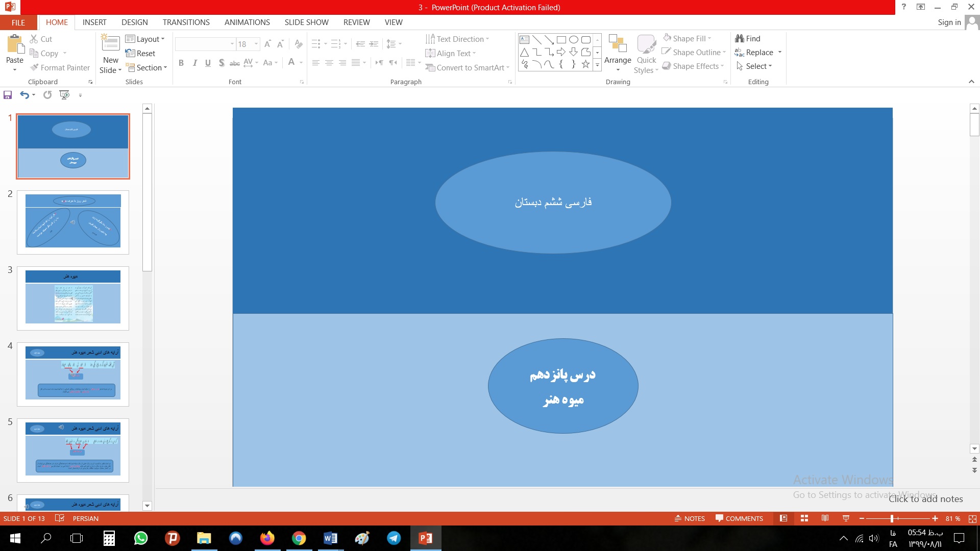Toggle Italic text formatting

[194, 63]
